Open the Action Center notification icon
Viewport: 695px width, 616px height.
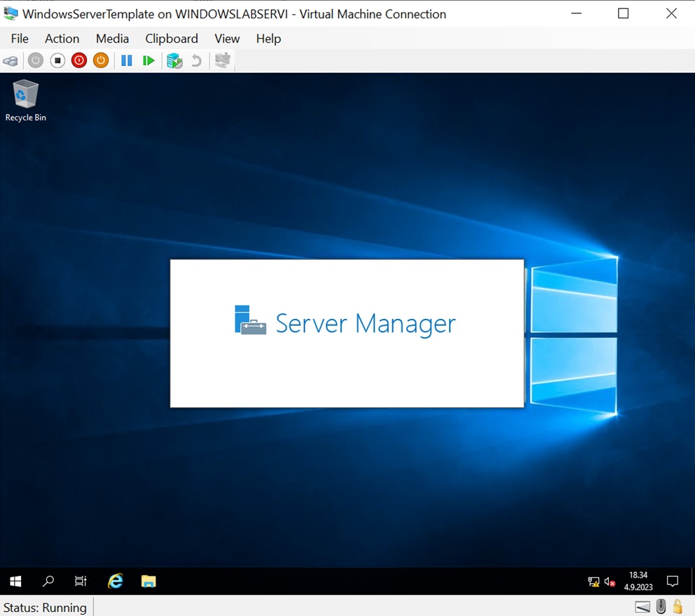point(672,581)
